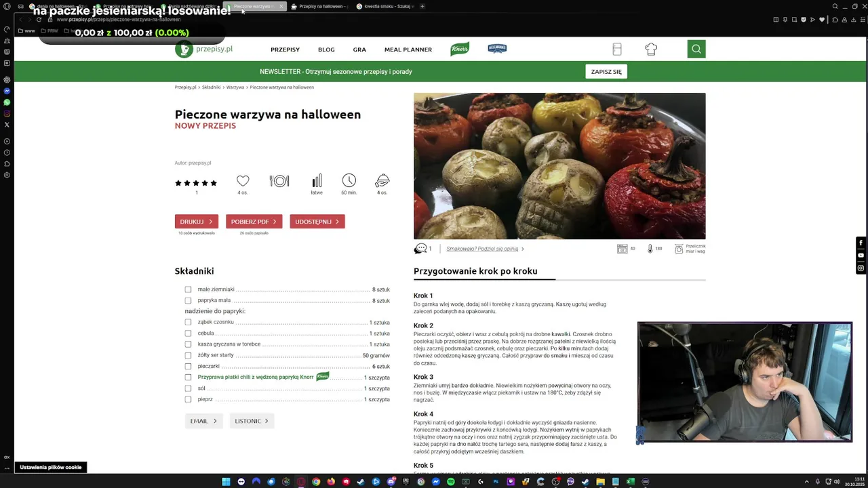This screenshot has height=488, width=868.
Task: Open PRZEPISY menu in site navigation
Action: [x=285, y=49]
